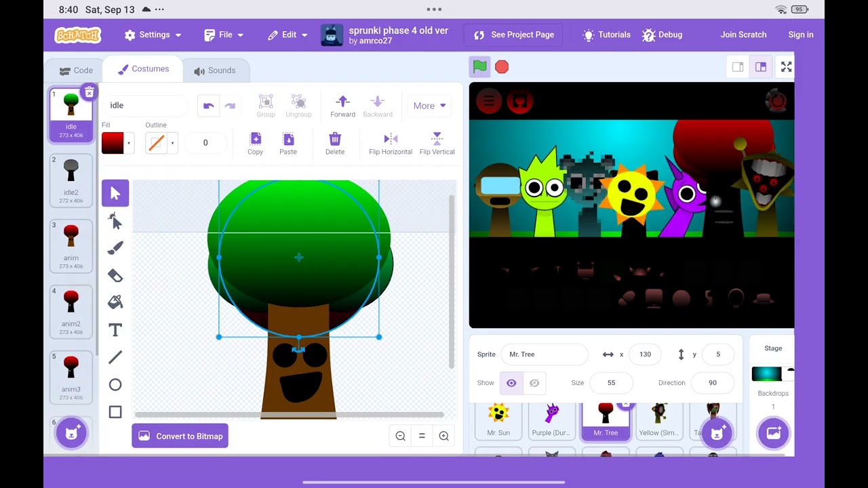Open Choose a Backdrop button
This screenshot has height=488, width=868.
(x=773, y=434)
